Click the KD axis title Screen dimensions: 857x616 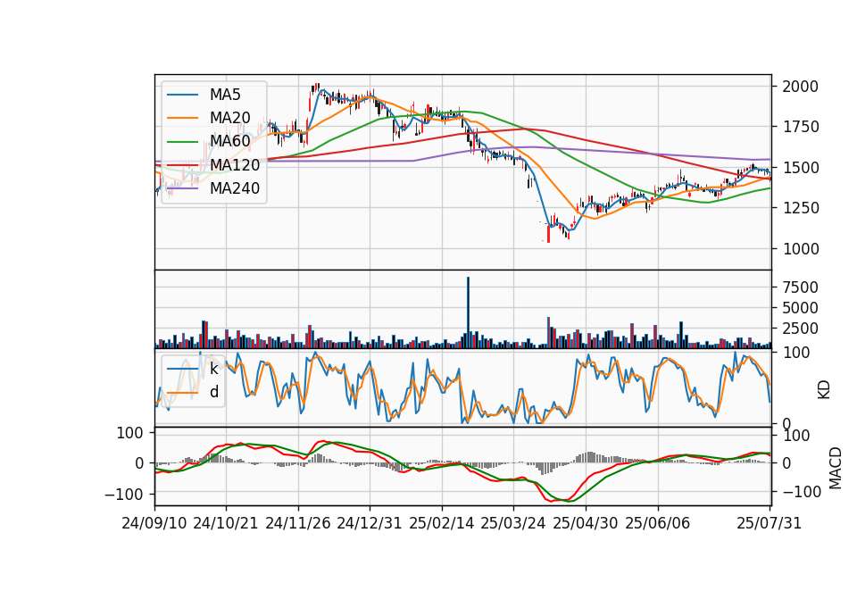tap(824, 390)
